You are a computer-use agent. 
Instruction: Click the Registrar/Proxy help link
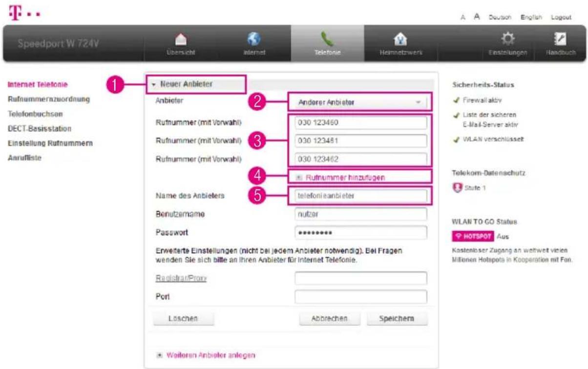181,278
